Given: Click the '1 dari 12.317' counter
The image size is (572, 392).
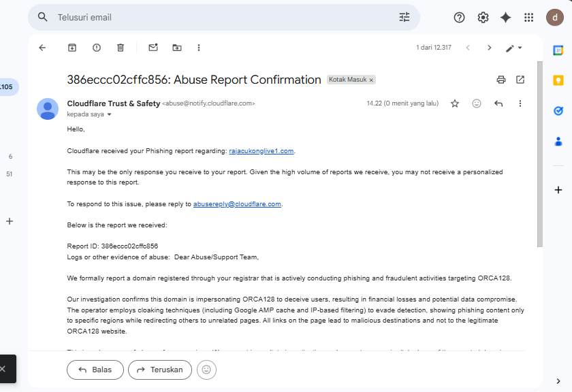Looking at the screenshot, I should 434,48.
